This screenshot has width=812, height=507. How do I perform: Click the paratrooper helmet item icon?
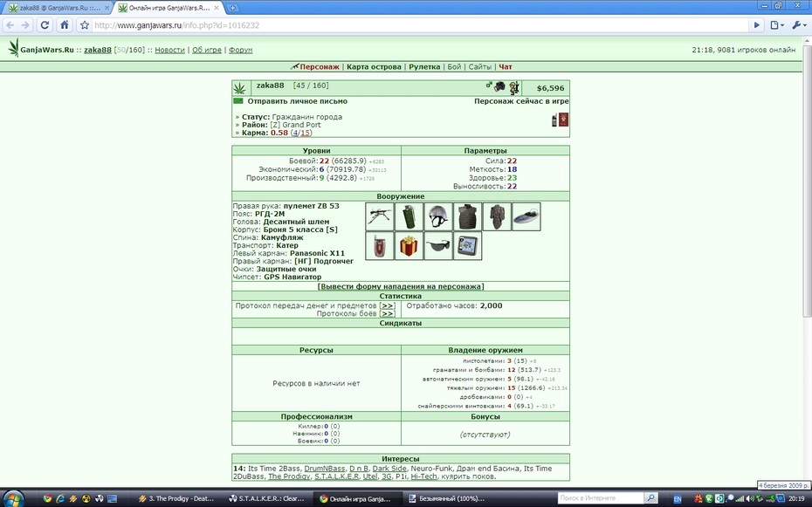point(438,216)
